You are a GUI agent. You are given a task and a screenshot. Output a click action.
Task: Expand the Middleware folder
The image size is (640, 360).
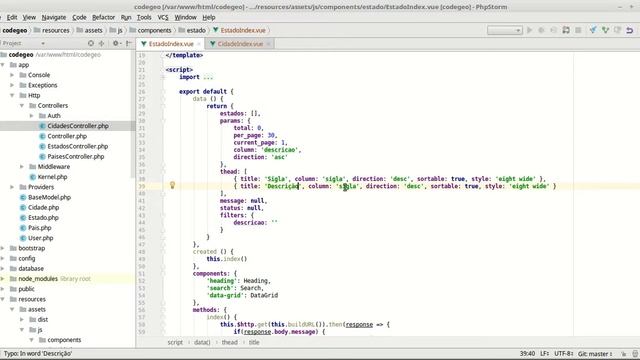coord(22,167)
